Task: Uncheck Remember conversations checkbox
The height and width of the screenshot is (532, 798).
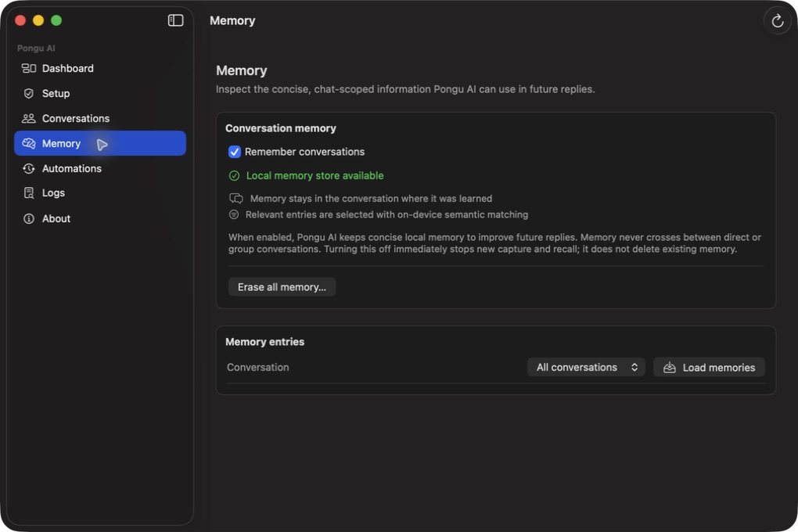Action: coord(234,152)
